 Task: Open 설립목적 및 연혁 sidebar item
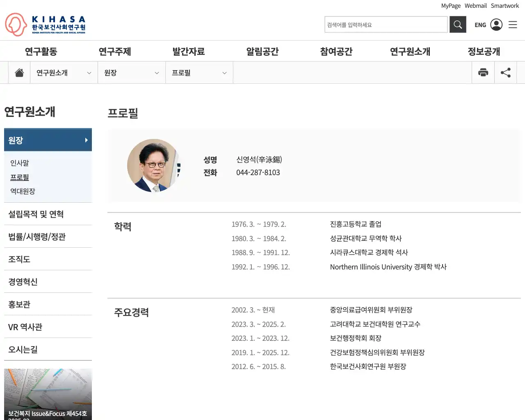coord(48,214)
